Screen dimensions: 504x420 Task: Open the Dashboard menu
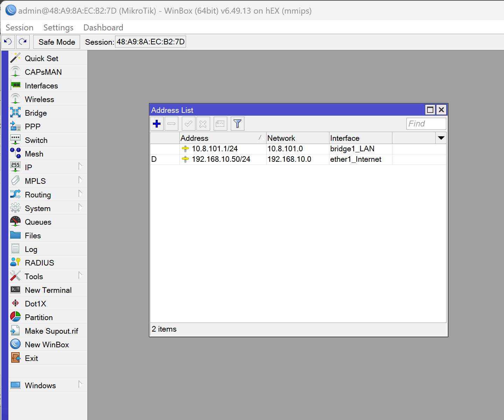click(103, 27)
